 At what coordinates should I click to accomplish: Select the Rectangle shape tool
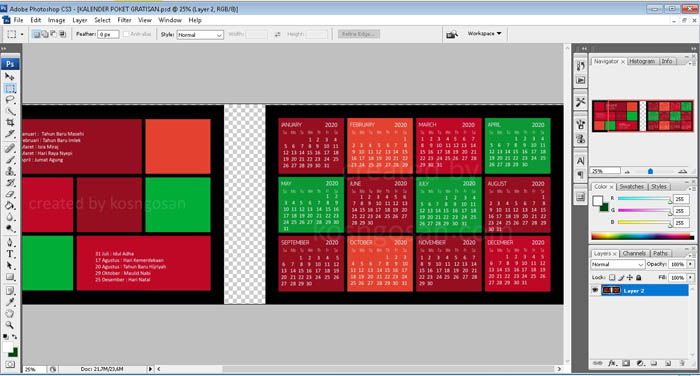coord(10,277)
